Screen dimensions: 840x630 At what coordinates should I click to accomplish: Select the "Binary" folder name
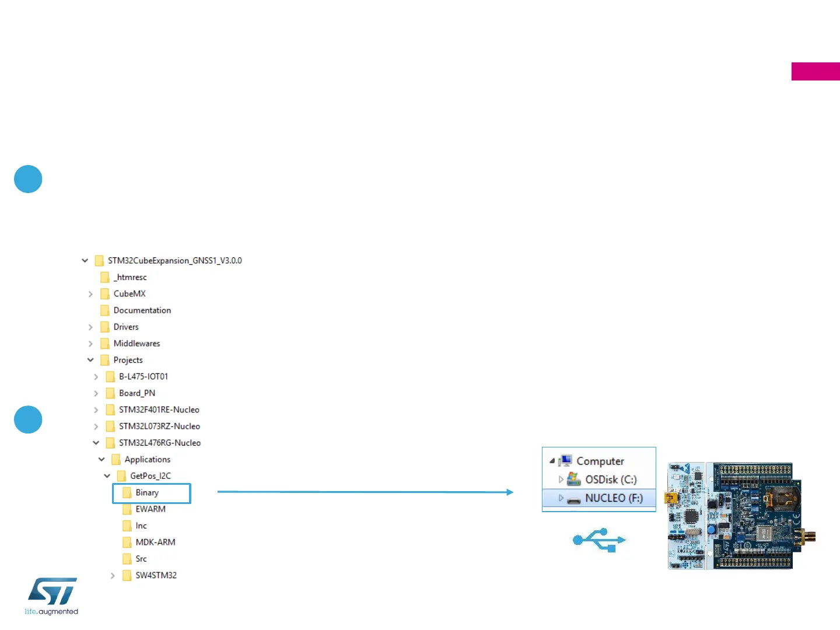pos(147,493)
